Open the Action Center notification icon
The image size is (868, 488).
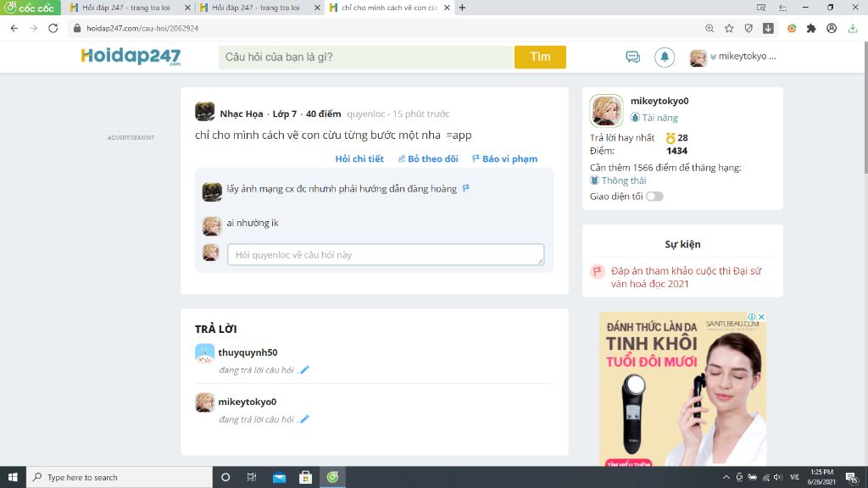[852, 477]
